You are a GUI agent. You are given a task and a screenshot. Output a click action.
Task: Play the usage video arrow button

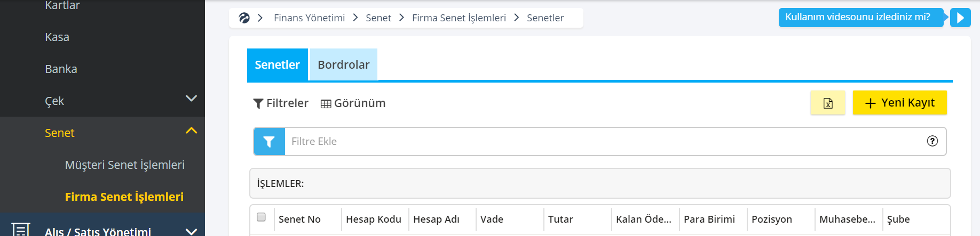click(x=960, y=18)
